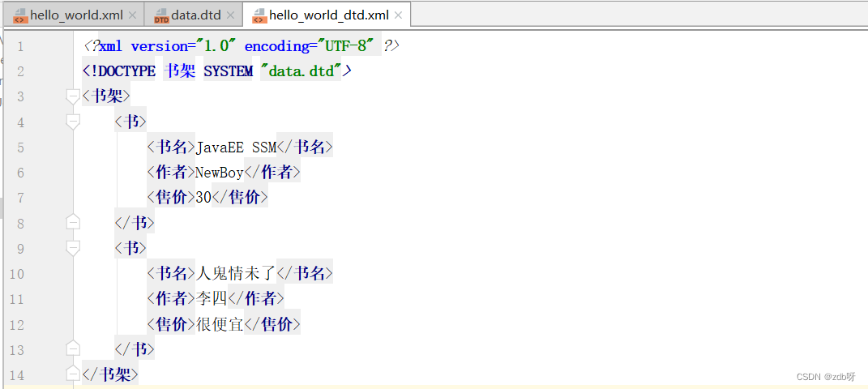Viewport: 868px width, 389px height.
Task: Click the opening 书架 tag on line 3
Action: tap(106, 96)
